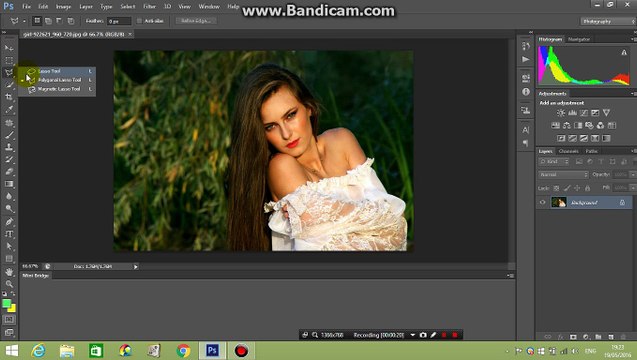Add a Curves adjustment
637x360 pixels.
(x=584, y=113)
